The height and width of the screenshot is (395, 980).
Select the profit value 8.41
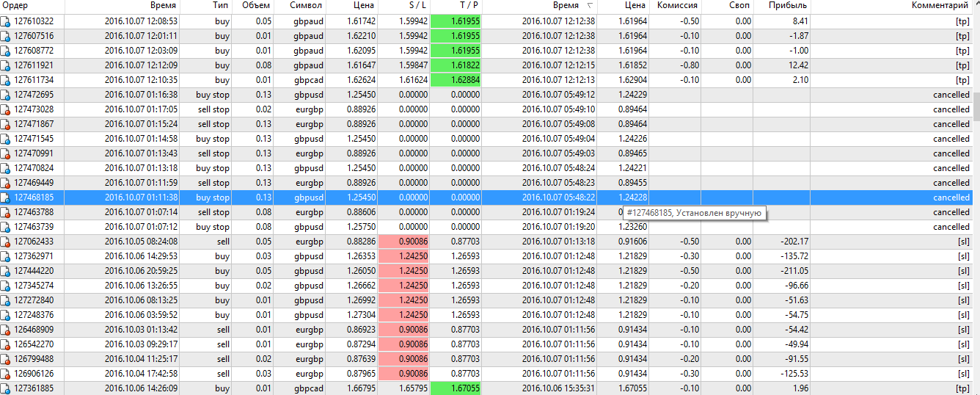(x=800, y=21)
